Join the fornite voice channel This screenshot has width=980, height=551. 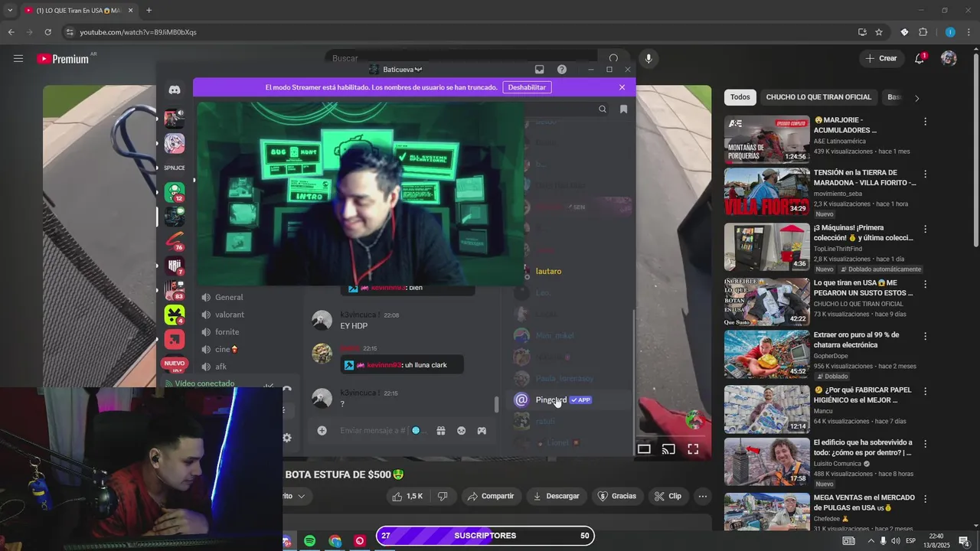227,332
